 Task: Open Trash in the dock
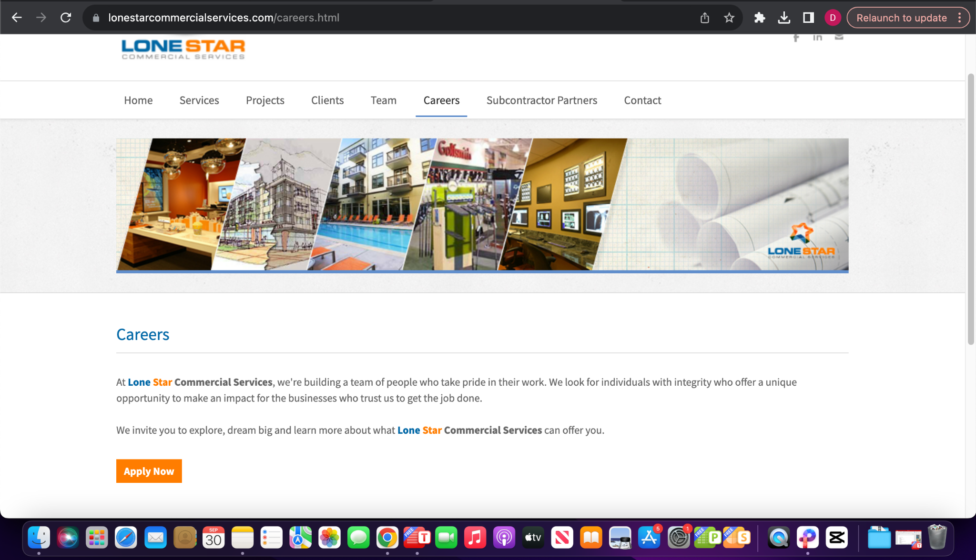pos(937,538)
